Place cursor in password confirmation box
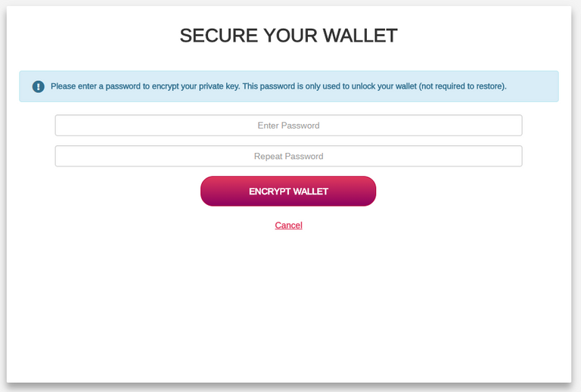This screenshot has height=392, width=581. point(288,157)
